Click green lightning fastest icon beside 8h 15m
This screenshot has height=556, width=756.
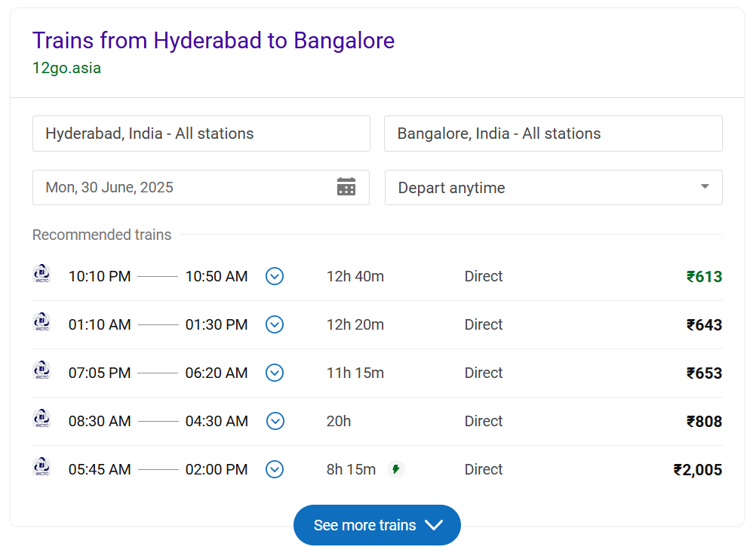click(396, 469)
